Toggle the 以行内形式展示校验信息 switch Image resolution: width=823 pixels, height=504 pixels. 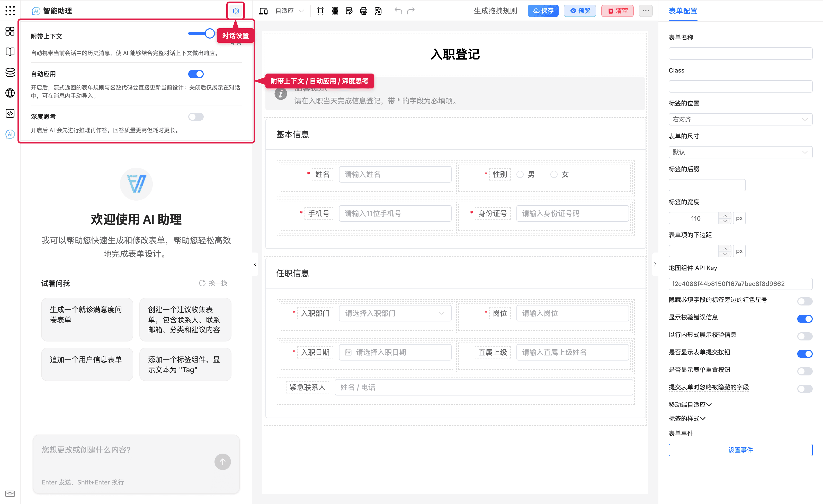[805, 336]
